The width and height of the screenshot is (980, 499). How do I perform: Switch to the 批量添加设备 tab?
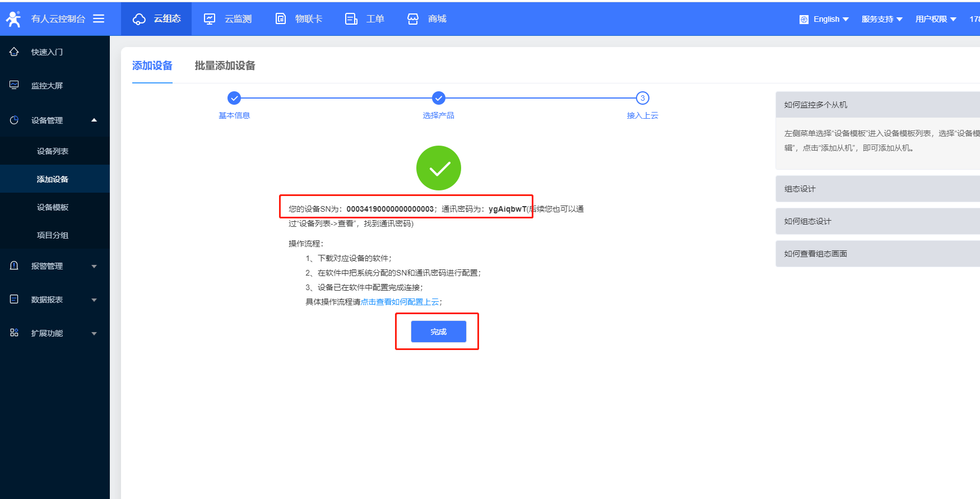225,66
